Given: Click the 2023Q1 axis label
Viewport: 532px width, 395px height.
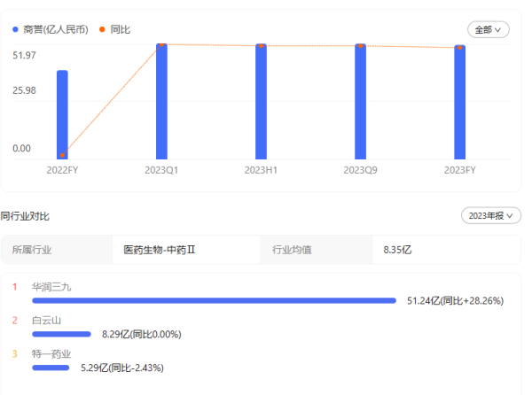Looking at the screenshot, I should click(161, 170).
